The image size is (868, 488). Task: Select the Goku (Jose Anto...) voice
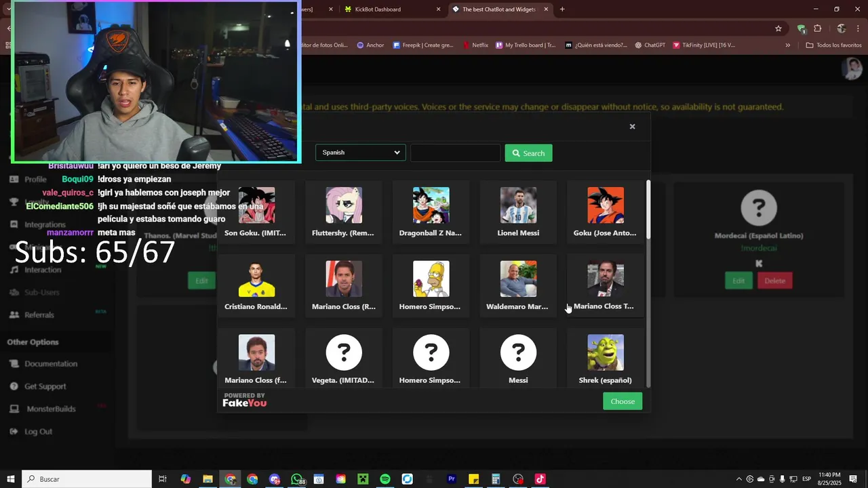point(606,212)
